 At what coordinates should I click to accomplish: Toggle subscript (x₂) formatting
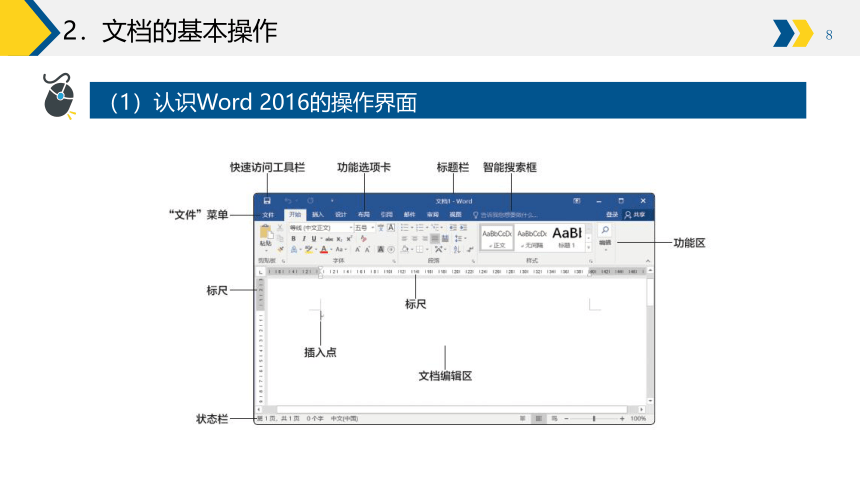339,239
